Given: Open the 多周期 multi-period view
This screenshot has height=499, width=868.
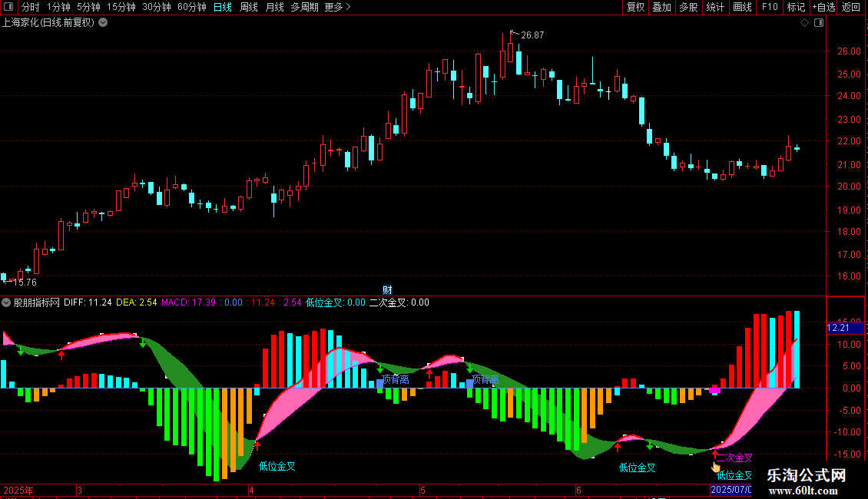Looking at the screenshot, I should (304, 7).
